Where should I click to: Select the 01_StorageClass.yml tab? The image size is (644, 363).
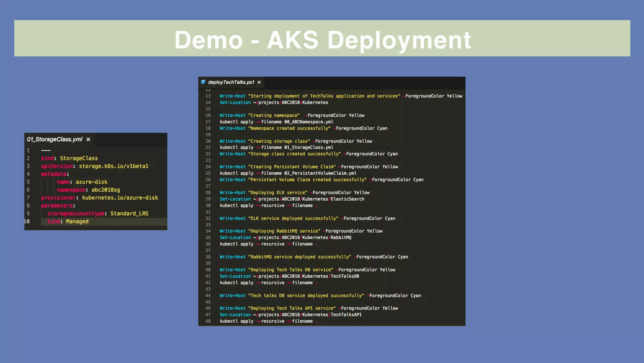(x=54, y=139)
